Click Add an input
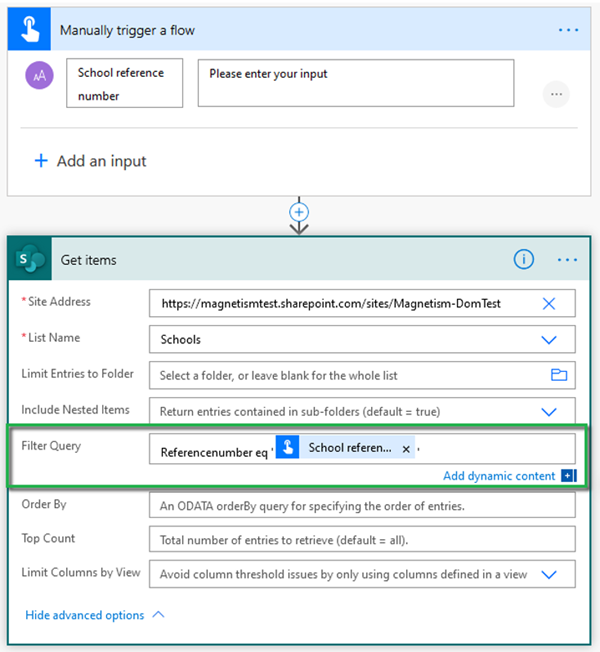Screen dimensions: 600x652 (90, 161)
